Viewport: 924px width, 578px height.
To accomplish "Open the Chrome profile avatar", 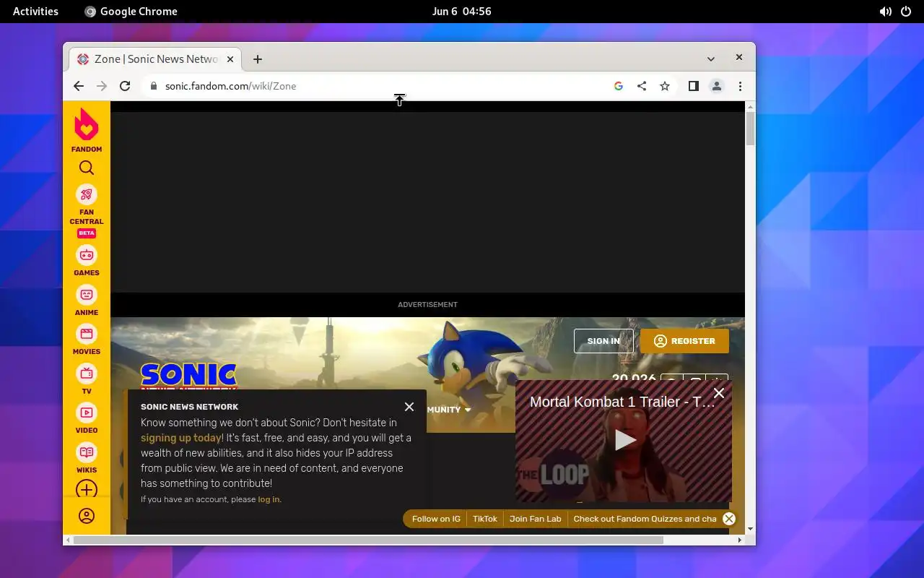I will 717,86.
